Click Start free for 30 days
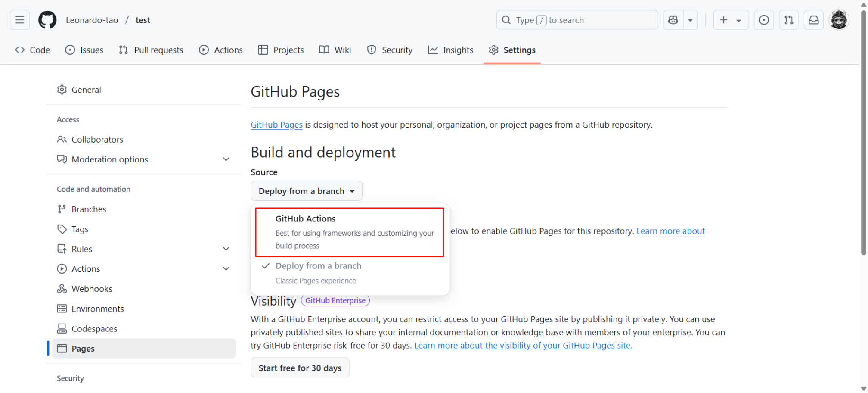Screen dimensions: 868x393 [300, 368]
